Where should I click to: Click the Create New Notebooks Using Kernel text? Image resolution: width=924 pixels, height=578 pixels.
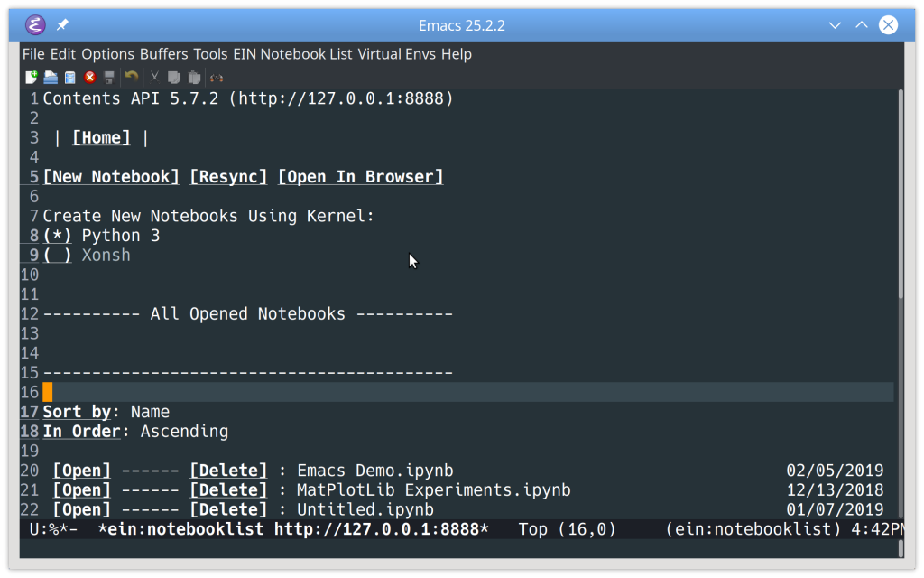[x=208, y=216]
